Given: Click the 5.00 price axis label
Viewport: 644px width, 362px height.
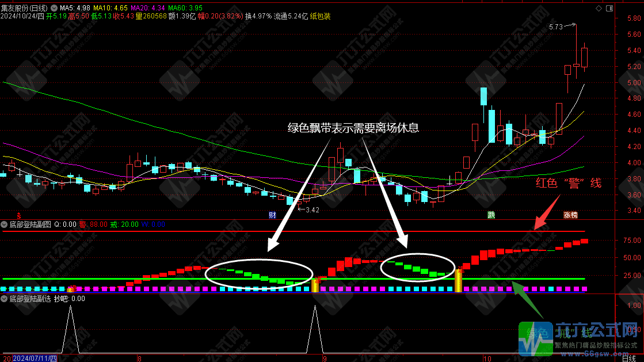Looking at the screenshot, I should 634,83.
